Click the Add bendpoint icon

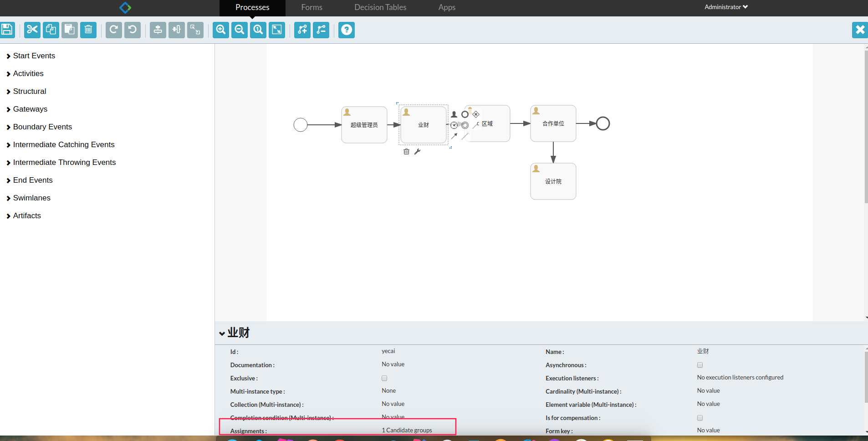[x=302, y=30]
